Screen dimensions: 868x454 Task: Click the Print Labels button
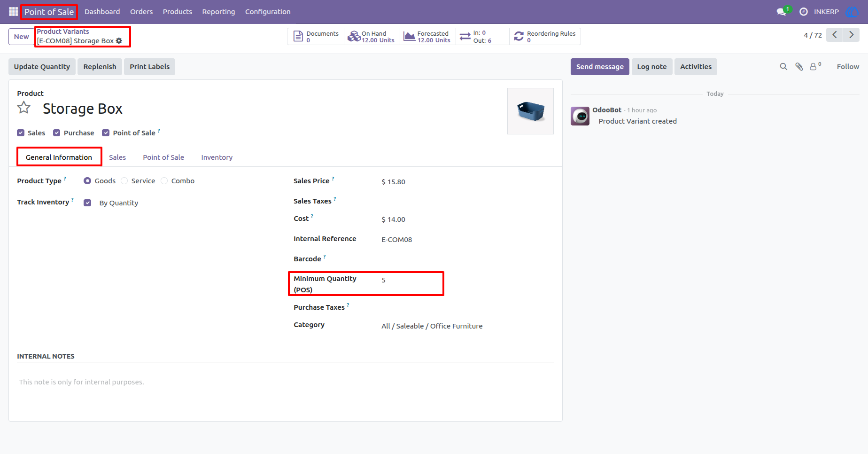click(150, 67)
